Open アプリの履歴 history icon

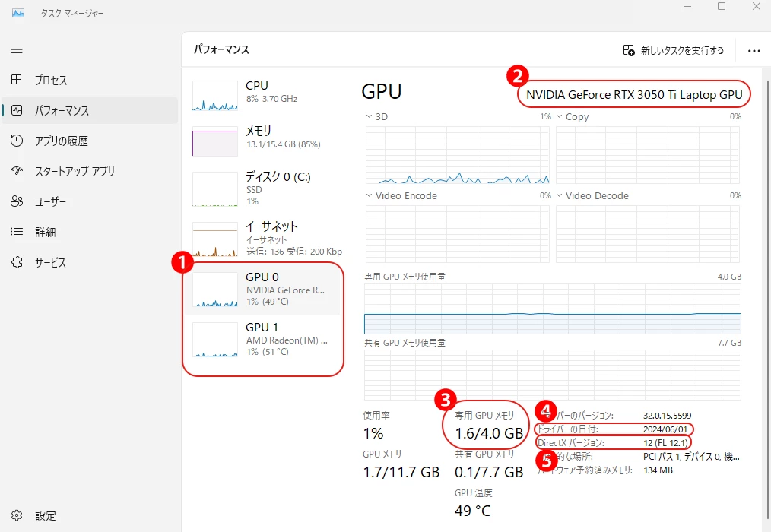pyautogui.click(x=17, y=141)
